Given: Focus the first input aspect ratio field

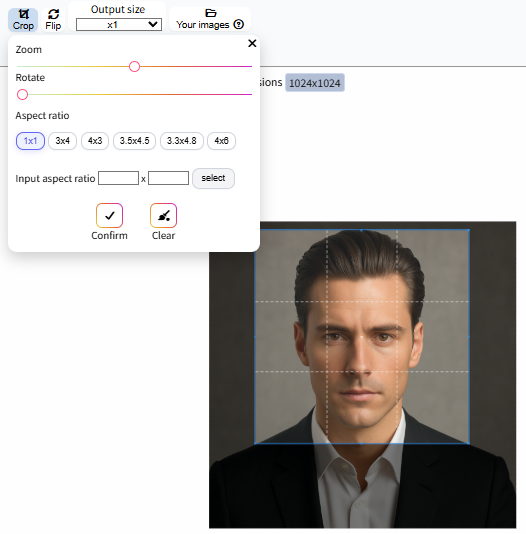Looking at the screenshot, I should (x=118, y=178).
